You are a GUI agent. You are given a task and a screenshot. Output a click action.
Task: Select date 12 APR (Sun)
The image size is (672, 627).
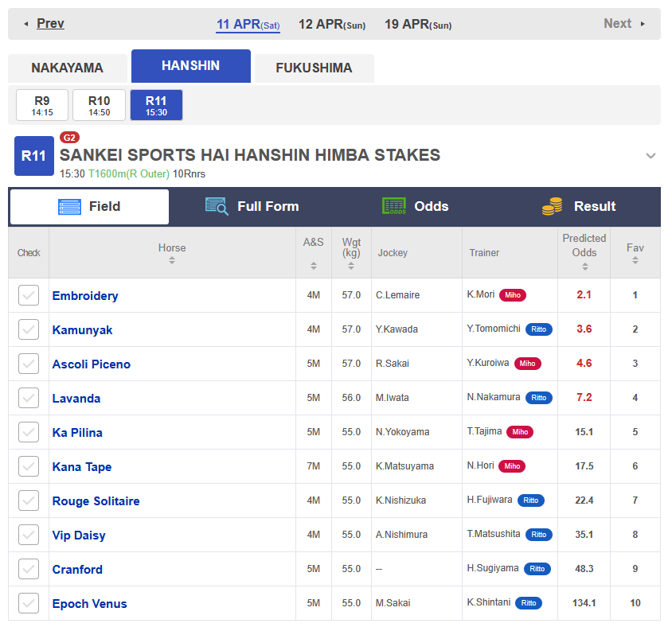point(332,25)
